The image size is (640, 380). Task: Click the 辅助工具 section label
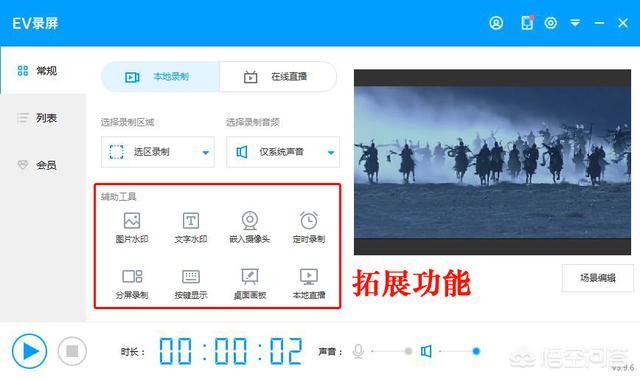118,197
